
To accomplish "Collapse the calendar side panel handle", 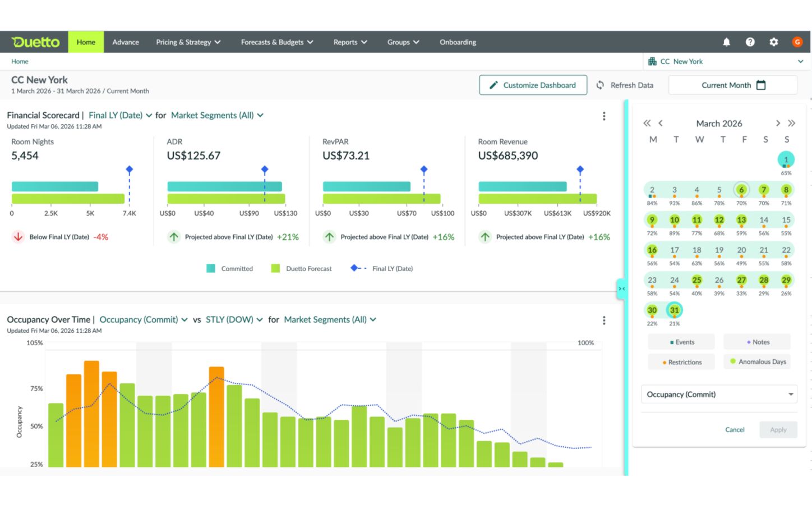I will click(x=621, y=289).
